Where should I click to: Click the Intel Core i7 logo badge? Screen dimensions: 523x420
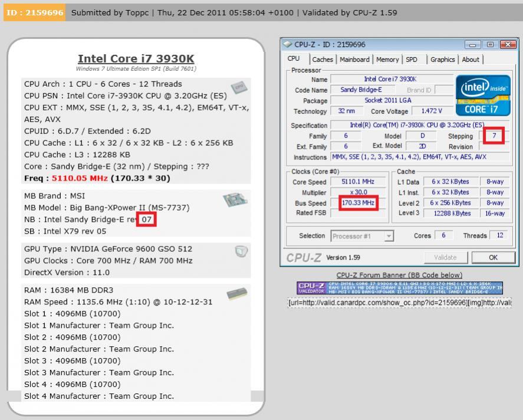[483, 96]
